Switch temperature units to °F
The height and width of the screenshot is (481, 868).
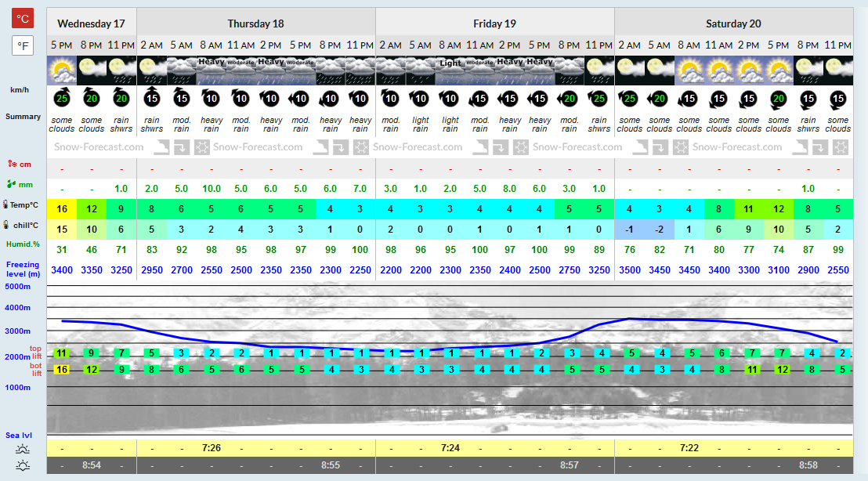coord(23,45)
